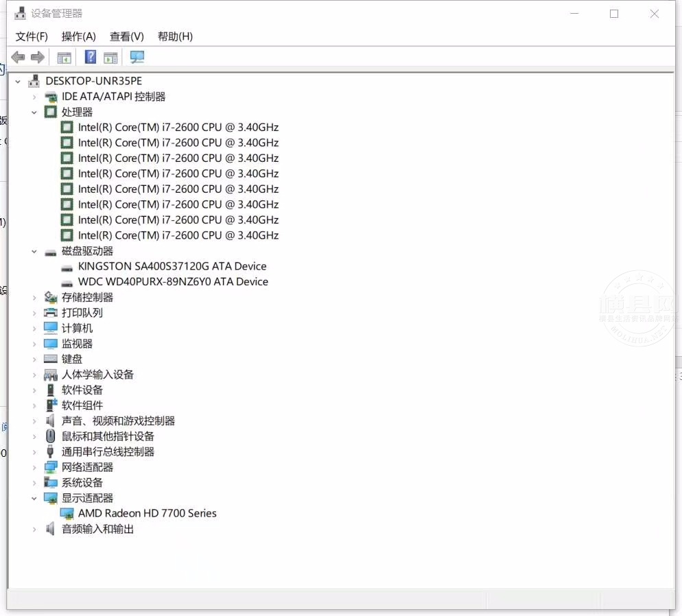Scan for hardware changes monitor icon
Viewport: 682px width, 616px height.
point(137,57)
